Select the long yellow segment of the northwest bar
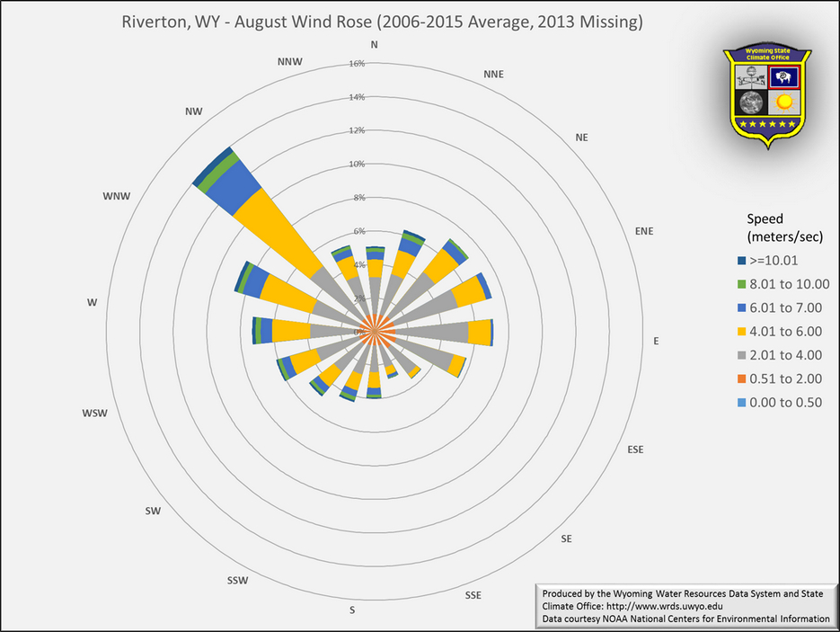840x632 pixels. coord(279,234)
